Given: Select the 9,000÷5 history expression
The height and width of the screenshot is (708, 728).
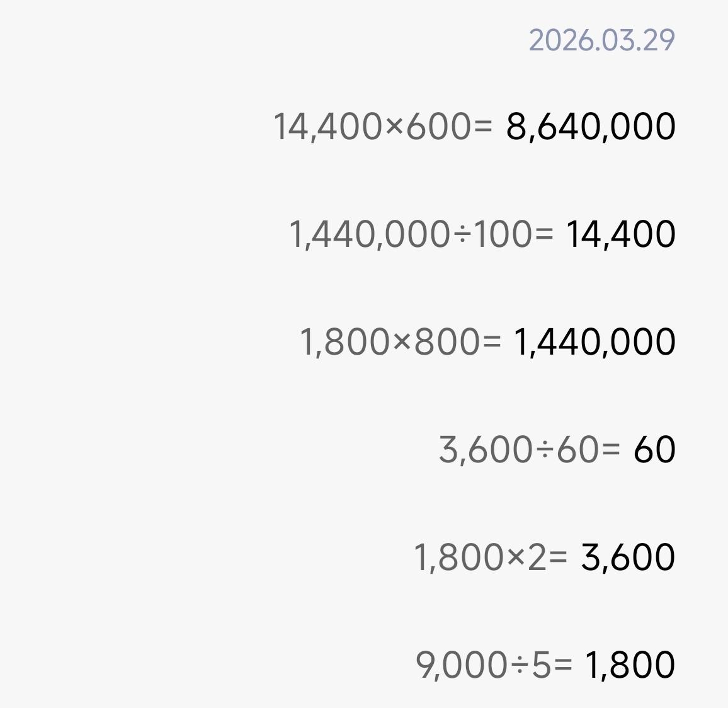Looking at the screenshot, I should pyautogui.click(x=494, y=665).
